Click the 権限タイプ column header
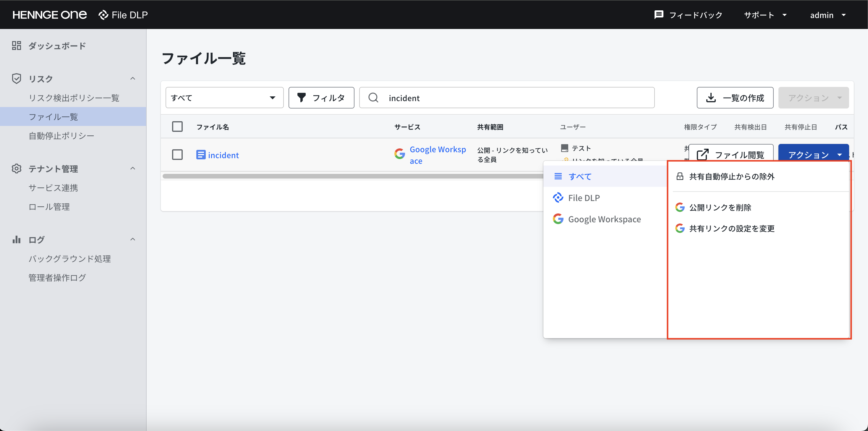The height and width of the screenshot is (431, 868). click(x=700, y=127)
